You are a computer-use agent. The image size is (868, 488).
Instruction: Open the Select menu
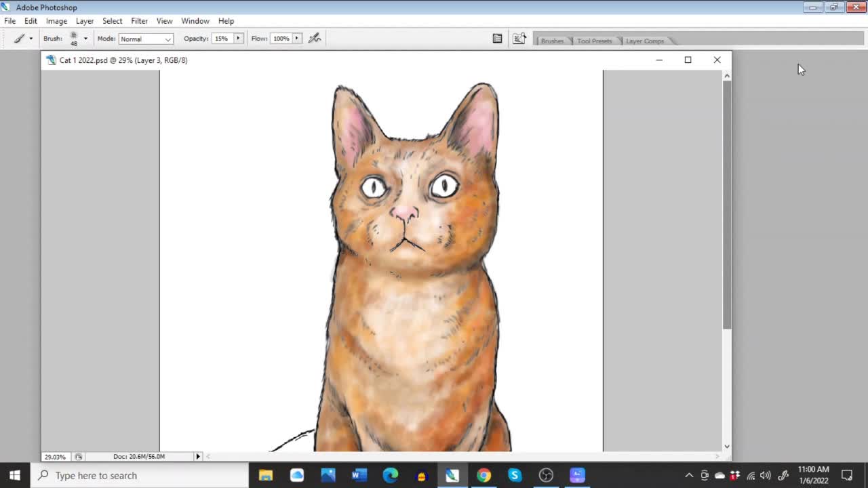click(x=112, y=21)
